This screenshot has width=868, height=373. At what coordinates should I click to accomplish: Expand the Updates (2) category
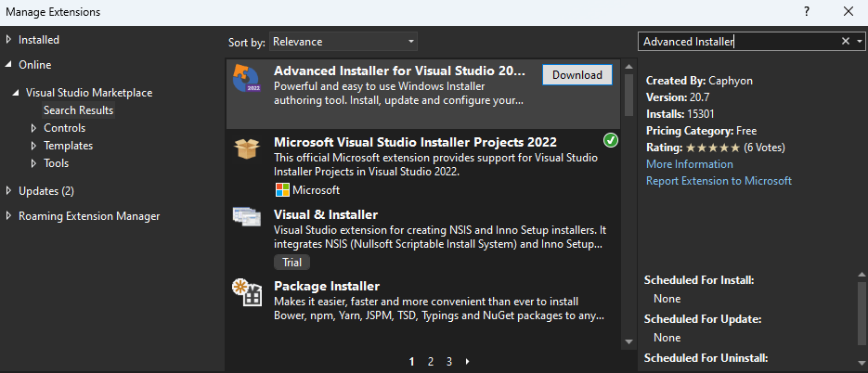coord(8,191)
